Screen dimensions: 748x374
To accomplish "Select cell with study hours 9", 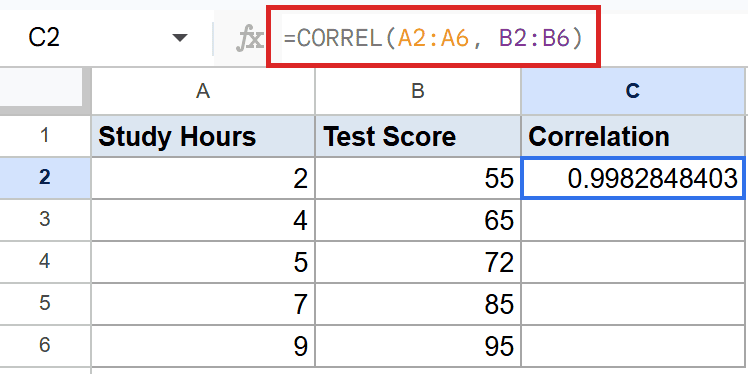I will (x=203, y=346).
